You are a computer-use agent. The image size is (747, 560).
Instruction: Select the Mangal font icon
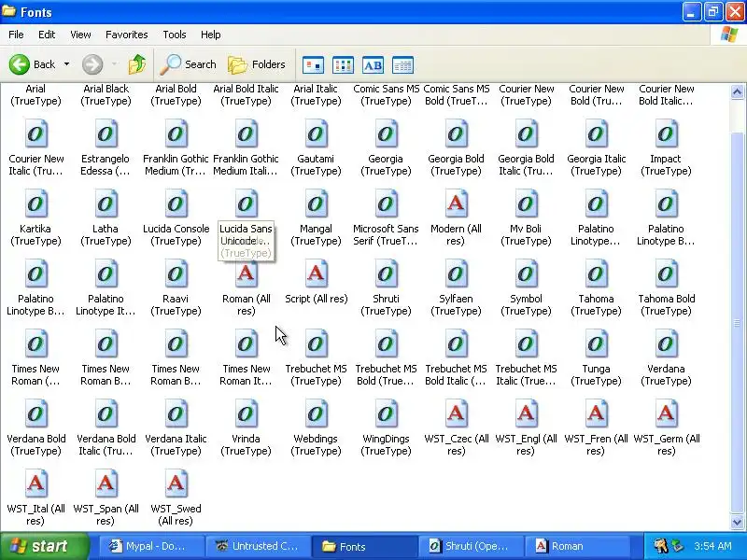coord(316,203)
